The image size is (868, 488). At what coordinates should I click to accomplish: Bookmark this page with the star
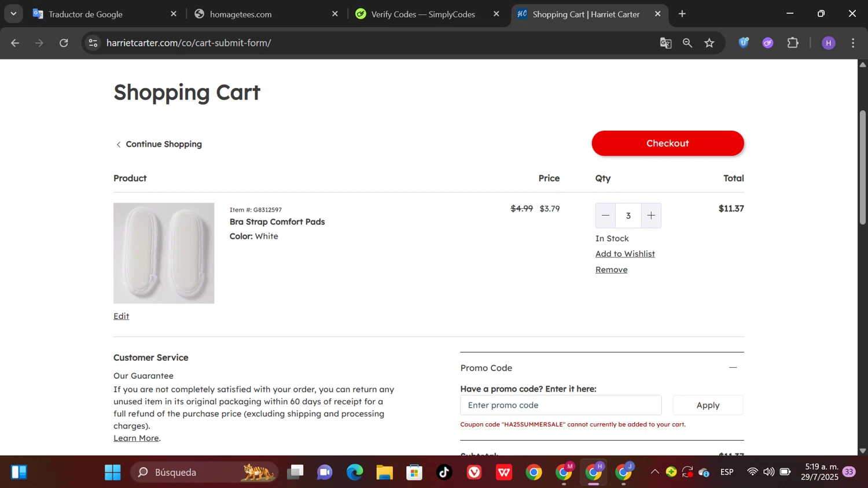709,43
